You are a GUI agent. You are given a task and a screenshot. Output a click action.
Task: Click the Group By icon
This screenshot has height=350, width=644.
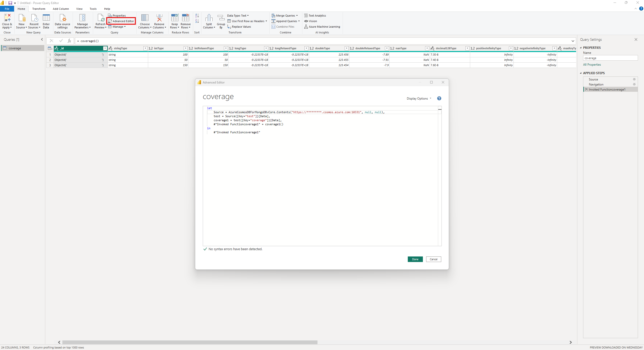[221, 18]
